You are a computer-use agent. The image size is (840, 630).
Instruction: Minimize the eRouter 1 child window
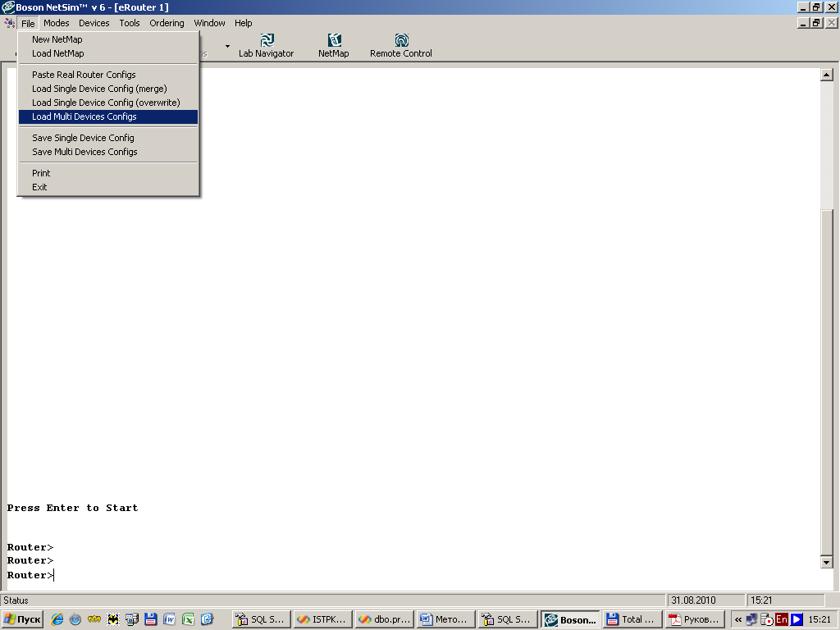tap(802, 23)
